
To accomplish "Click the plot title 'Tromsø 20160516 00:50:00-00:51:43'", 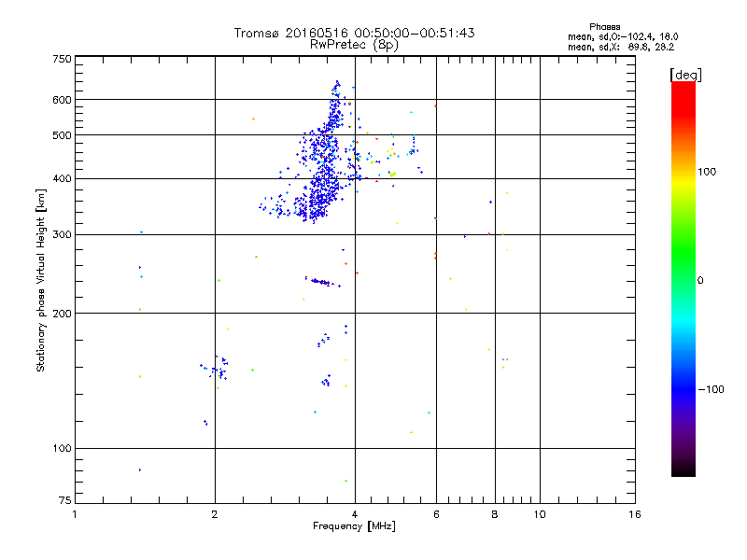I will click(x=354, y=33).
